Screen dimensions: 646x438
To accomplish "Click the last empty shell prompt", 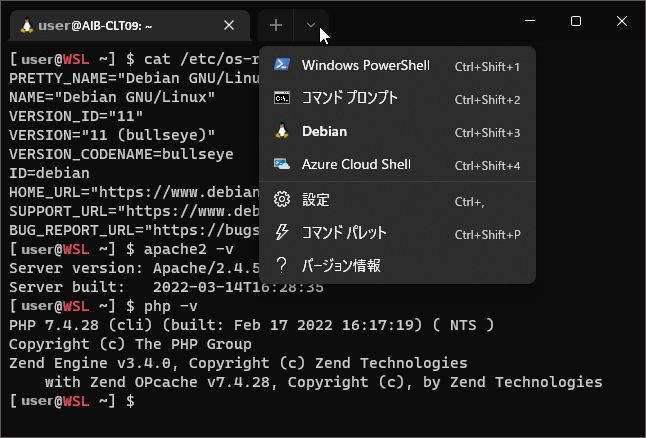I will pyautogui.click(x=72, y=401).
